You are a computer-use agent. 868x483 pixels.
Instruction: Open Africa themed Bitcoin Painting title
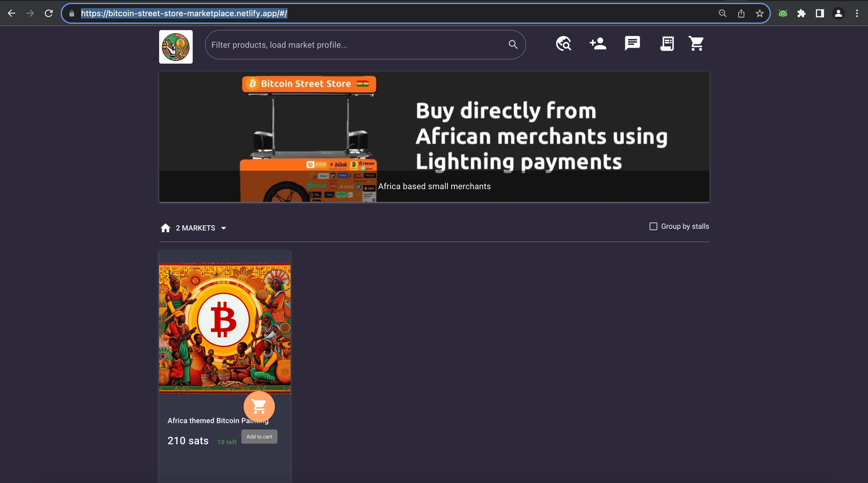(204, 420)
